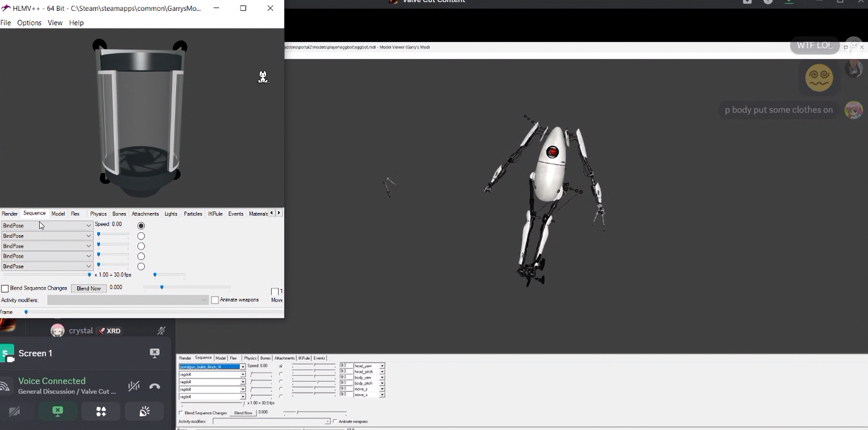
Task: Open the Physics tab in the streamed viewer
Action: pyautogui.click(x=250, y=358)
